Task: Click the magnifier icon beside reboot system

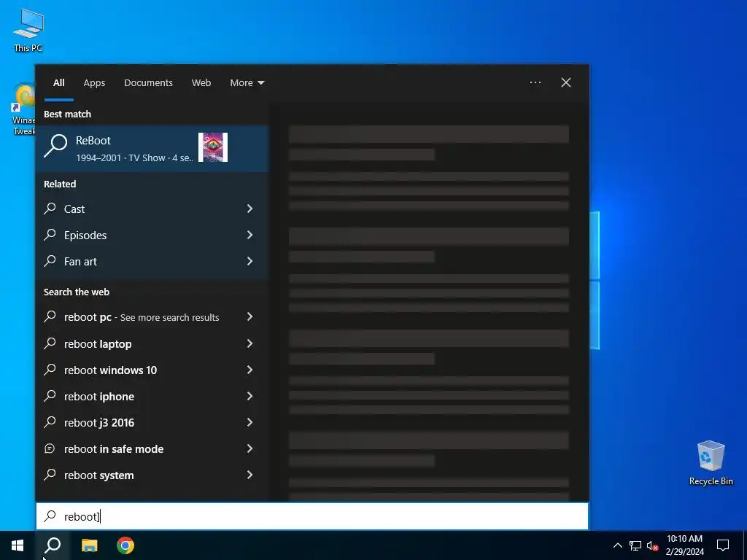Action: [50, 474]
